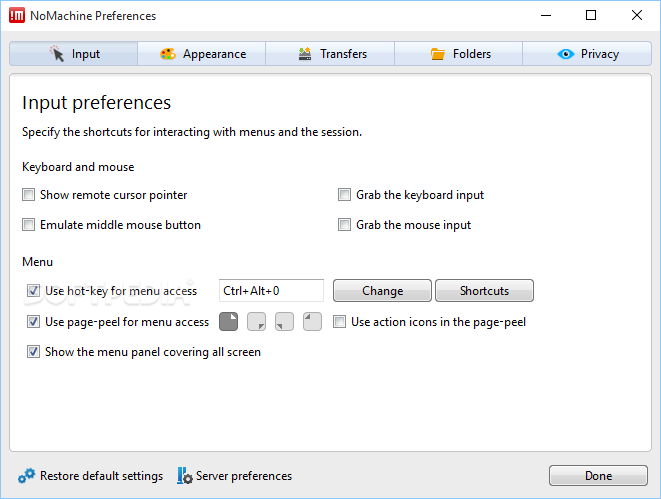Image resolution: width=661 pixels, height=499 pixels.
Task: Enable Show remote cursor pointer
Action: tap(28, 195)
